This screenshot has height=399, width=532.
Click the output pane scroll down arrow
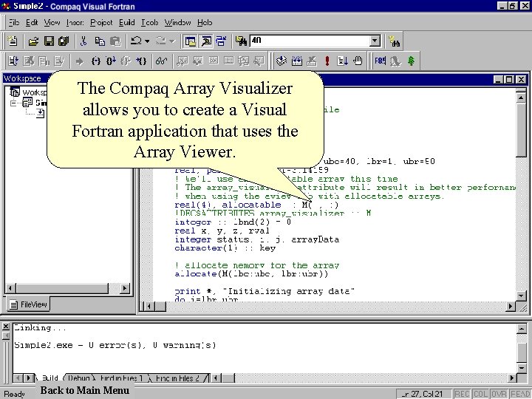point(522,367)
